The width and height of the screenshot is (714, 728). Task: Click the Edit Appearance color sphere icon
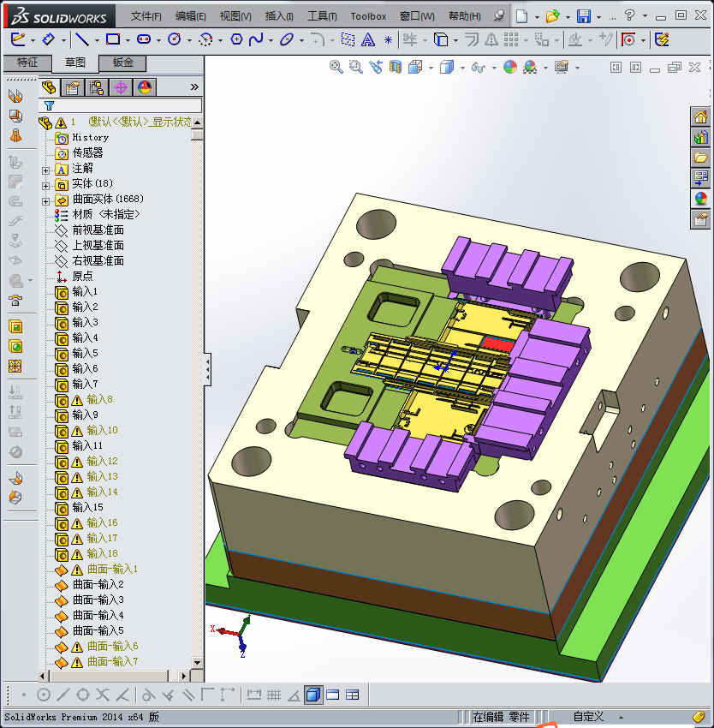(x=509, y=68)
